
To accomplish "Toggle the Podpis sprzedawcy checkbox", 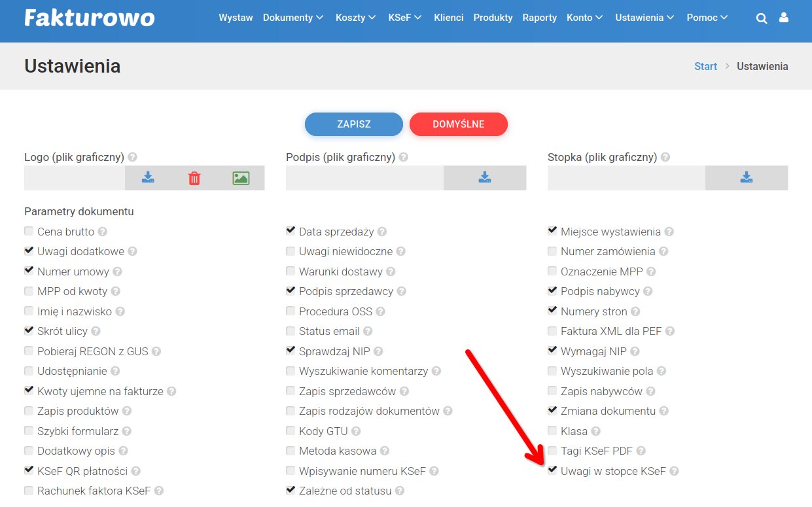I will point(291,290).
